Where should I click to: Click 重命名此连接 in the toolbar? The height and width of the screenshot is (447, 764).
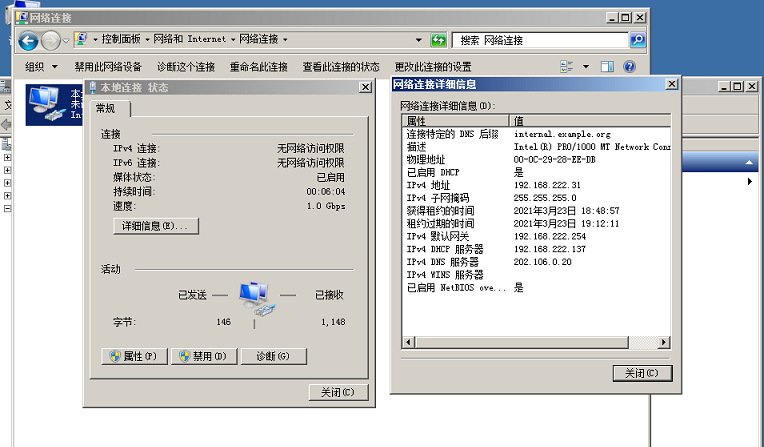259,66
